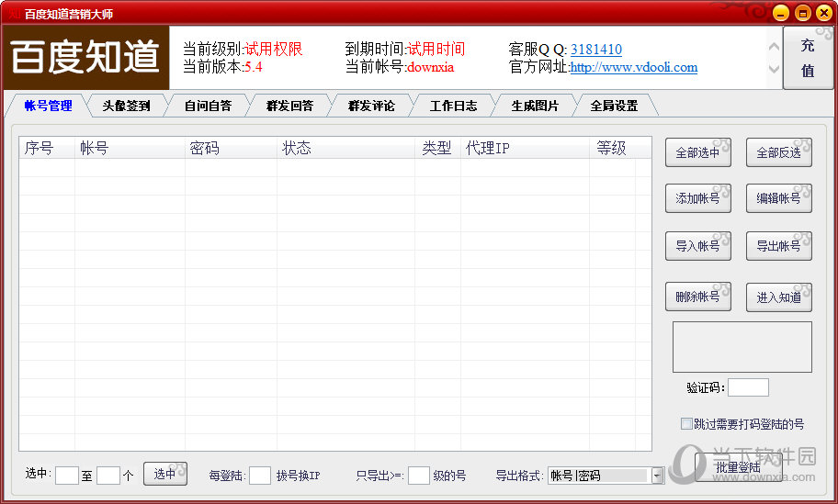Click the 代理IP column header
Image resolution: width=838 pixels, height=504 pixels.
[525, 148]
